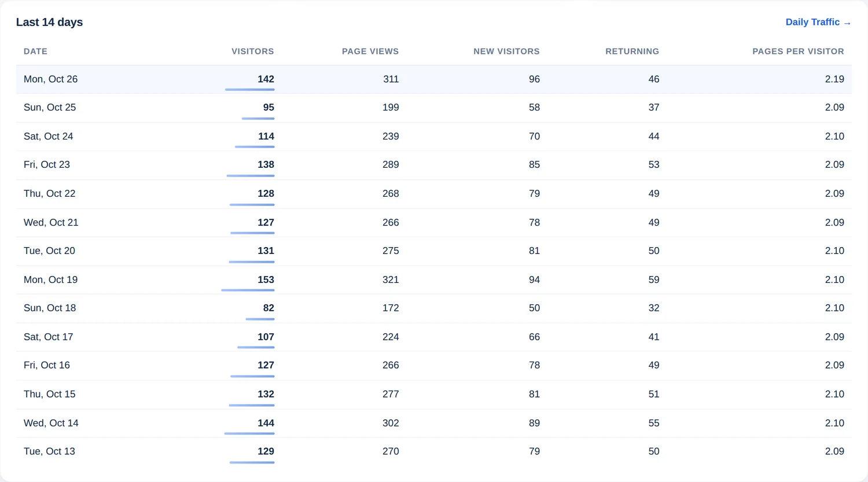The width and height of the screenshot is (868, 482).
Task: Select page views value 270 for Oct 13
Action: (391, 452)
